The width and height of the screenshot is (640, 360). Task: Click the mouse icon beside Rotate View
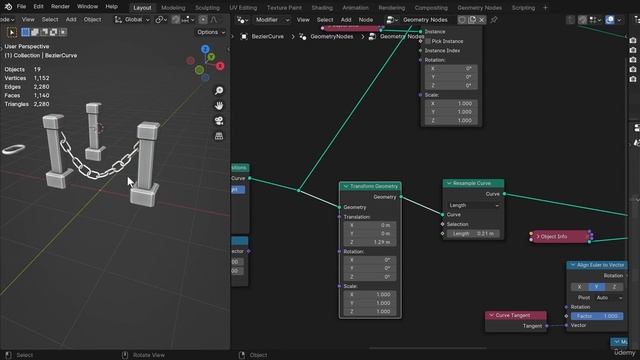click(125, 355)
